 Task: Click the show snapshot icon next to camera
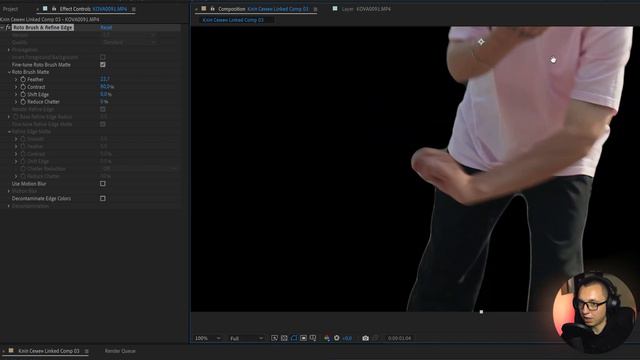point(376,338)
